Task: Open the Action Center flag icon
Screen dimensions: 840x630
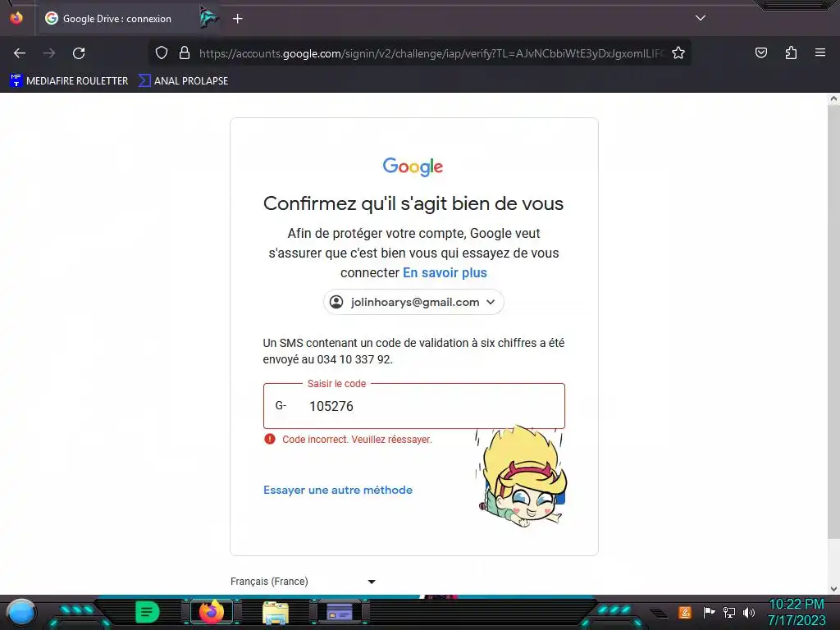Action: coord(709,612)
